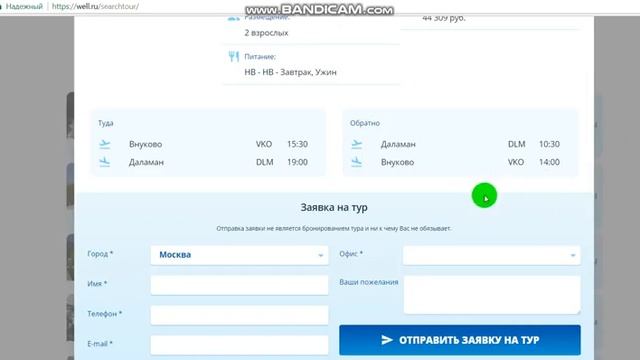640x360 pixels.
Task: Click the Ваши пожелания text area
Action: click(x=492, y=295)
